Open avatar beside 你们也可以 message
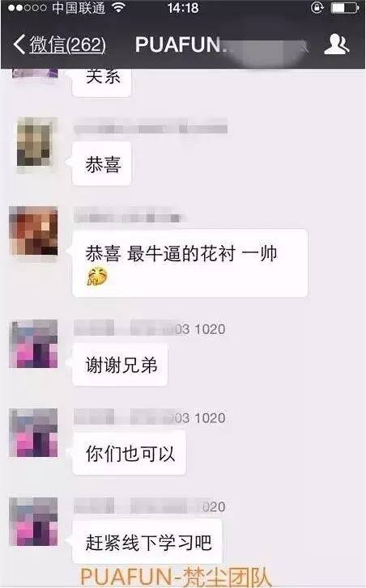 pyautogui.click(x=33, y=433)
